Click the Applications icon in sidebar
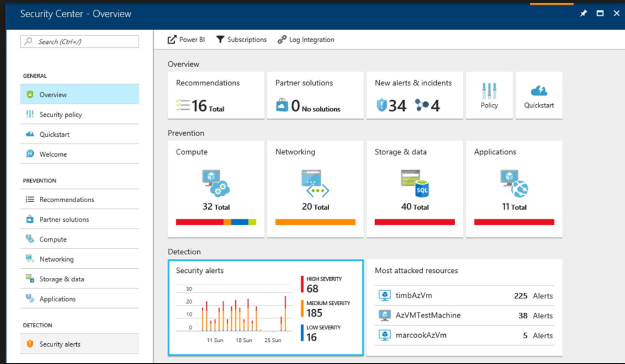625x364 pixels. point(30,299)
